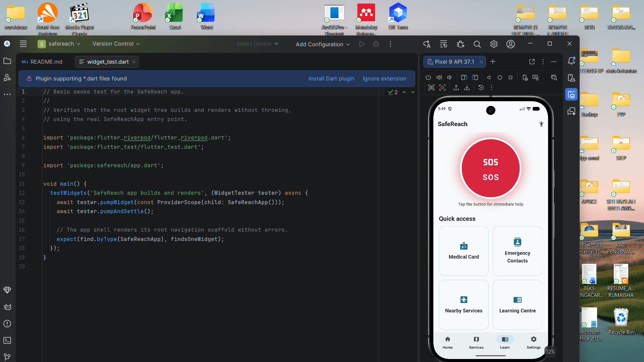
Task: Open the Git branch tool window icon
Action: tap(7, 357)
